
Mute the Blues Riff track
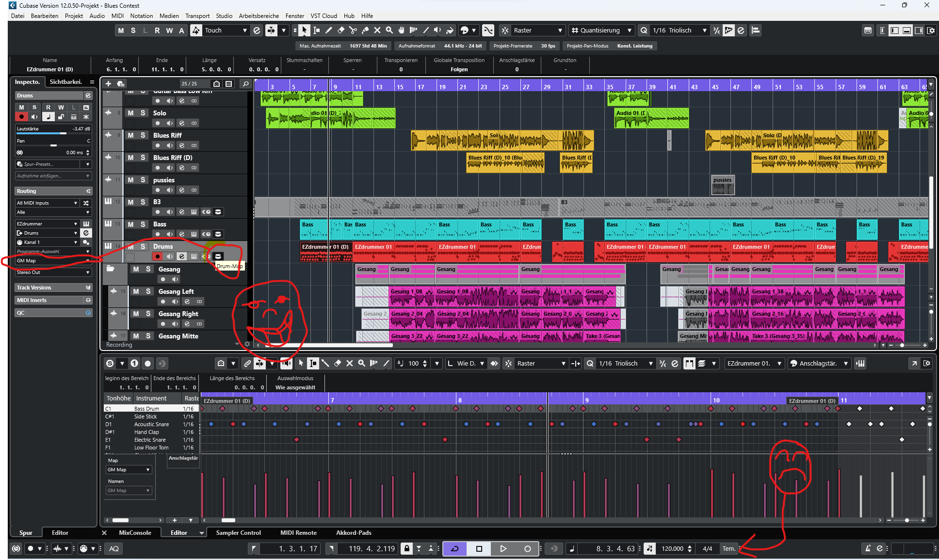(130, 135)
